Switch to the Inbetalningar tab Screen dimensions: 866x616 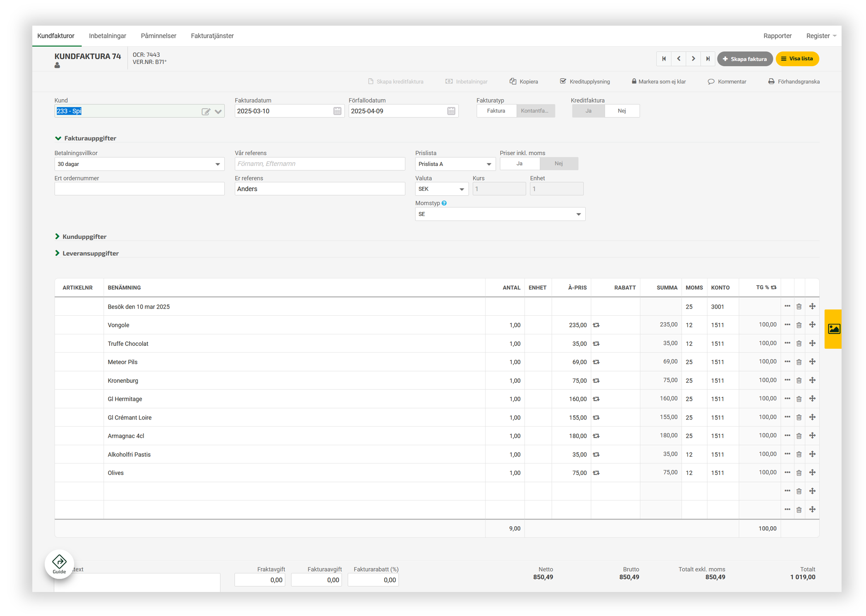click(x=107, y=36)
